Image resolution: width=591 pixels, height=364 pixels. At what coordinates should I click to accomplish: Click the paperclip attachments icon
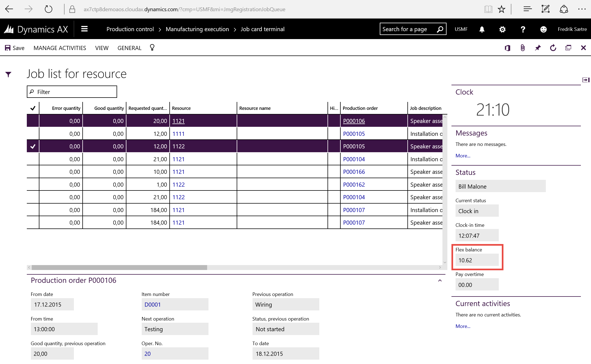(x=523, y=48)
